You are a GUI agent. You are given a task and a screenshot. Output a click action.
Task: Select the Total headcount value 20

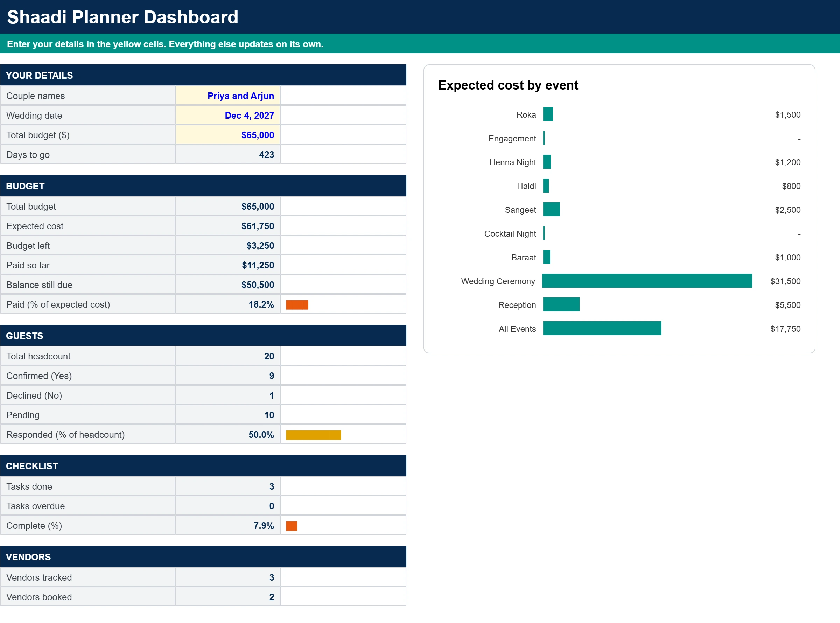(x=228, y=356)
